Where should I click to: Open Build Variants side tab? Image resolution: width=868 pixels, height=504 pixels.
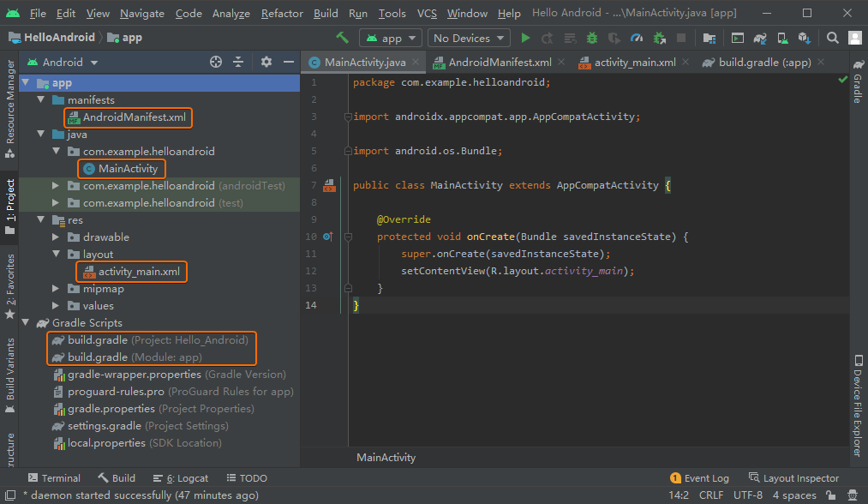coord(10,375)
